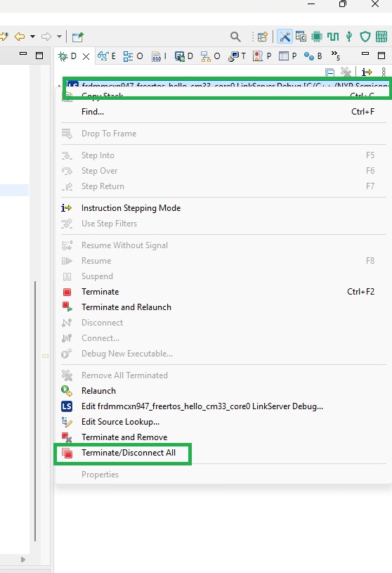Toggle Instruction Stepping Mode toolbar button
The height and width of the screenshot is (573, 392).
(367, 72)
